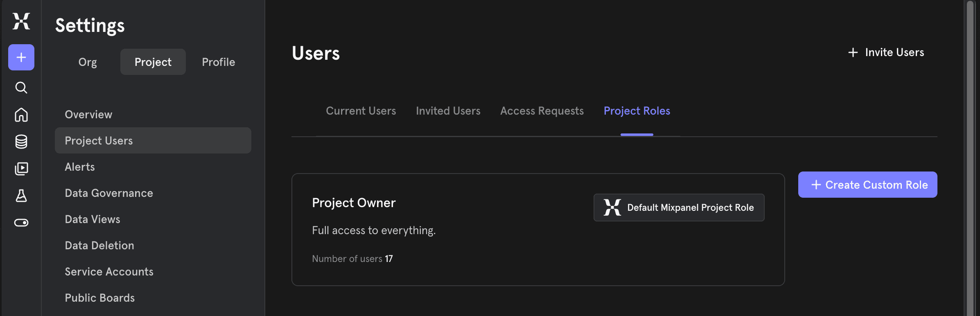Open feature flags toggle icon

pyautogui.click(x=21, y=223)
